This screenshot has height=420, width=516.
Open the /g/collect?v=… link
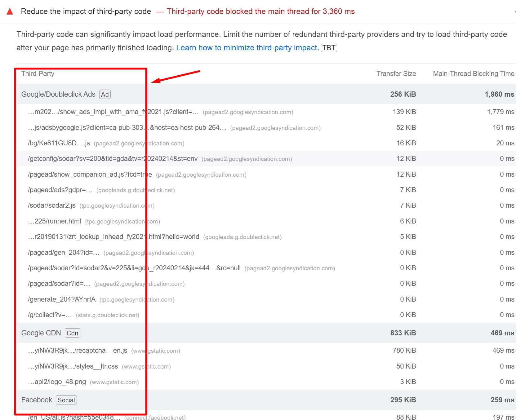[x=50, y=315]
